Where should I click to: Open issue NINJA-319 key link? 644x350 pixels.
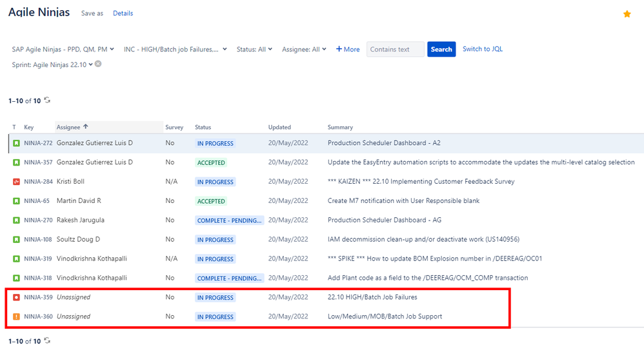point(38,259)
